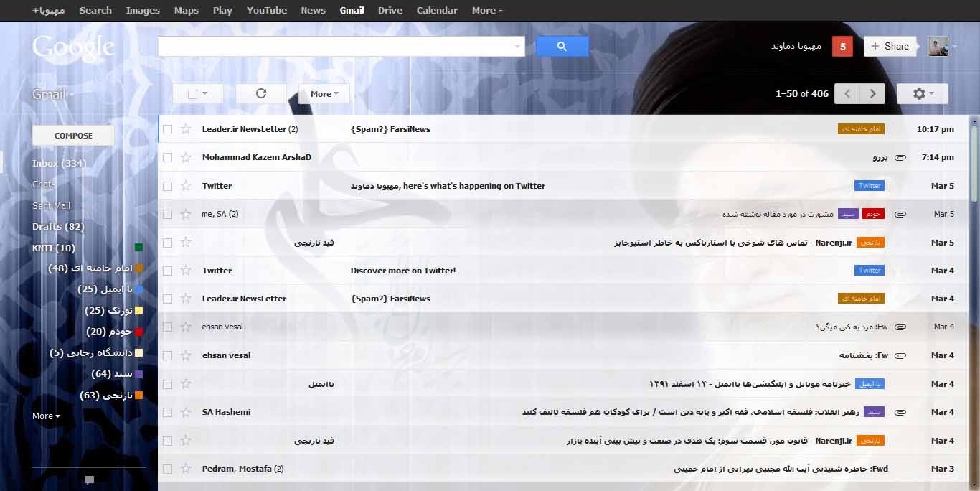980x491 pixels.
Task: Go to previous page of emails
Action: click(848, 94)
